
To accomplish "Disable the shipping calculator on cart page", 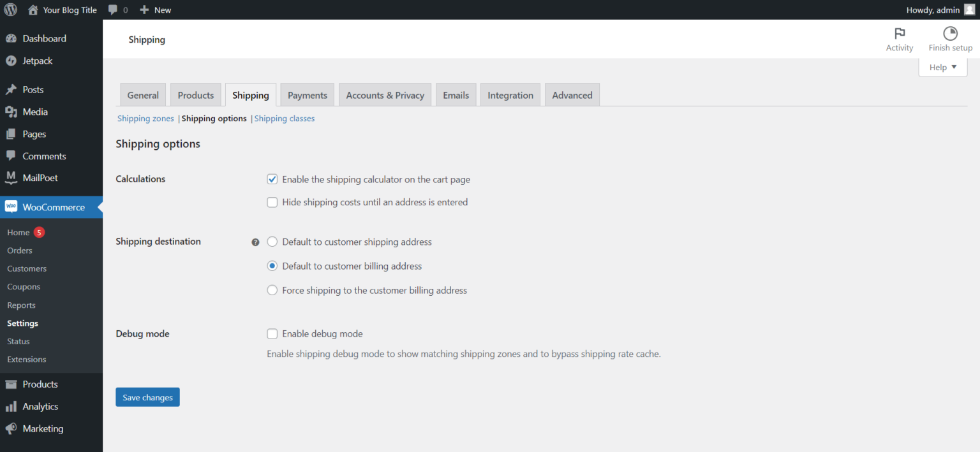I will tap(272, 179).
